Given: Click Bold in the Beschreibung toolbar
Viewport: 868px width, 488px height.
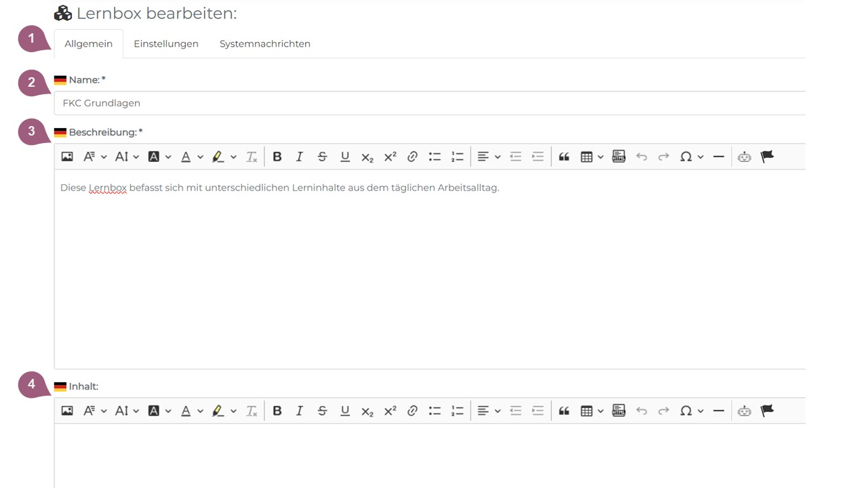Looking at the screenshot, I should click(277, 157).
